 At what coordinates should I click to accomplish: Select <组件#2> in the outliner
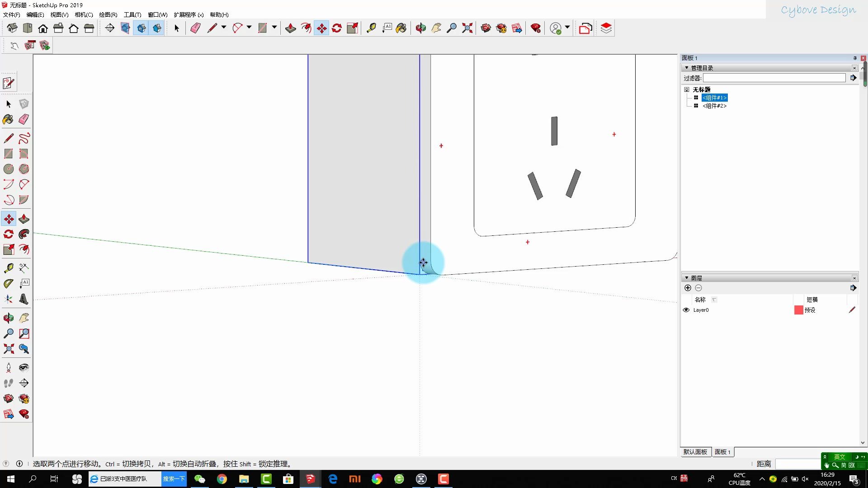(714, 106)
